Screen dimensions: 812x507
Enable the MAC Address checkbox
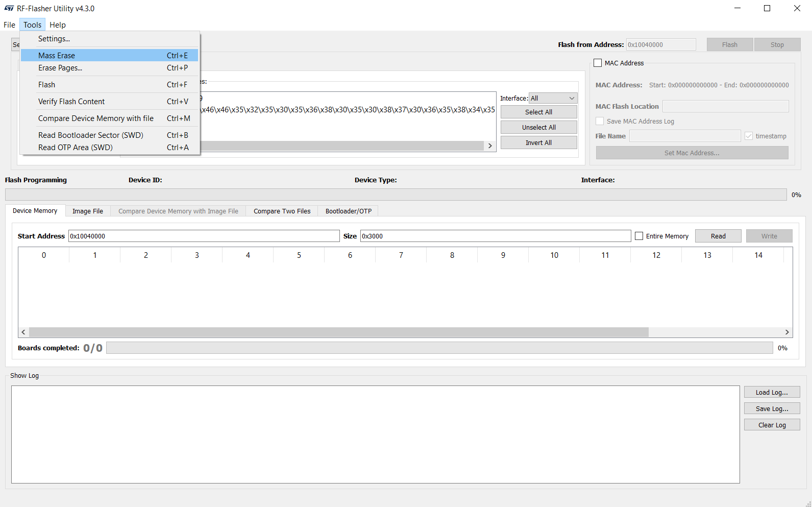tap(598, 63)
